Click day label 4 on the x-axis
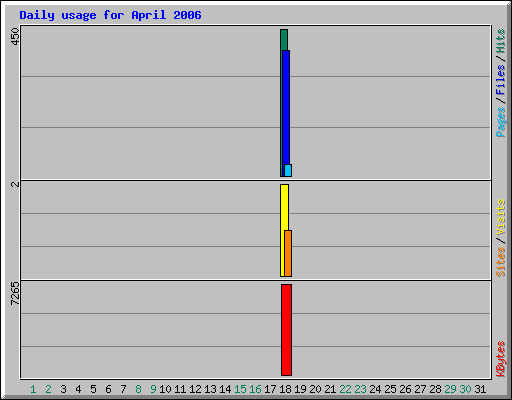The image size is (512, 400). (x=78, y=389)
